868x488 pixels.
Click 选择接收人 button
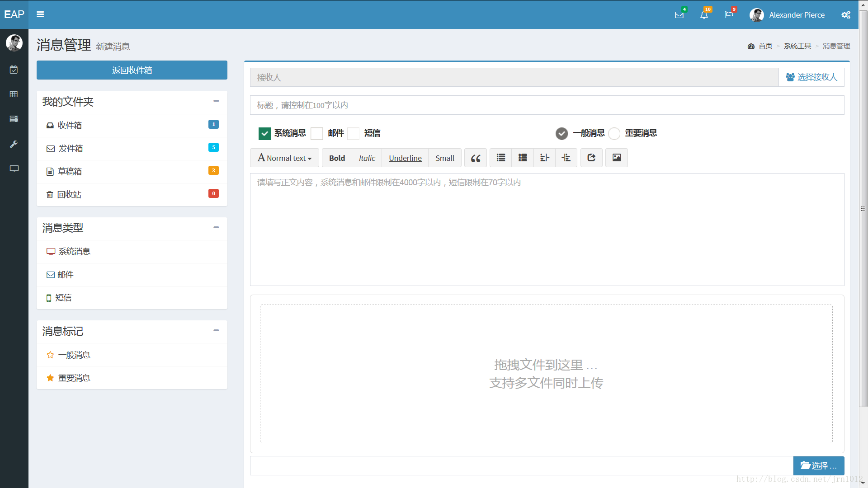[x=812, y=77]
